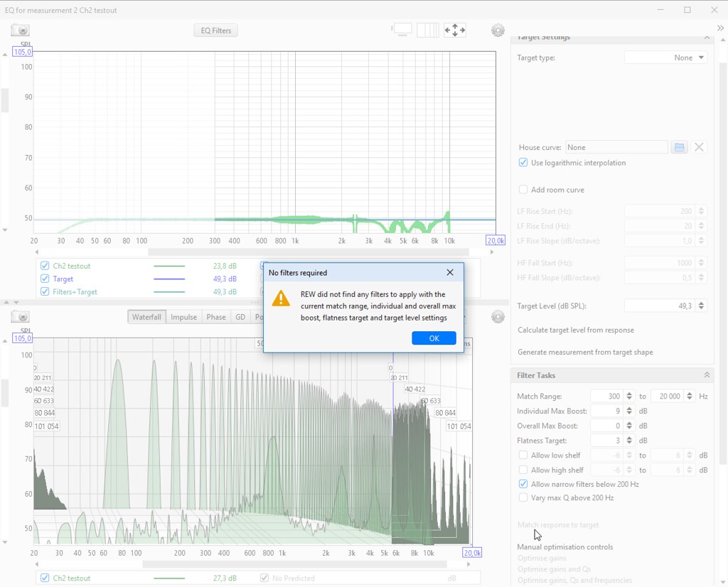Adjust the Flatness Target spinner
The width and height of the screenshot is (728, 587).
[x=629, y=441]
